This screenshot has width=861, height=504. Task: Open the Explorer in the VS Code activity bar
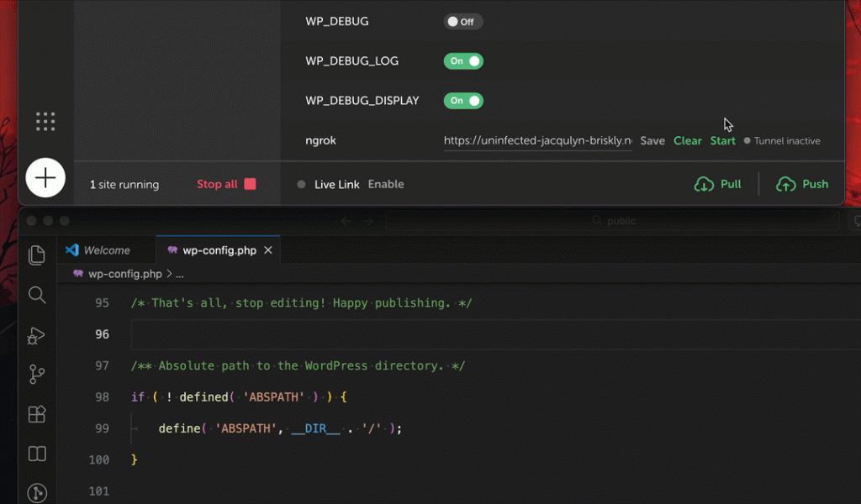pyautogui.click(x=36, y=255)
